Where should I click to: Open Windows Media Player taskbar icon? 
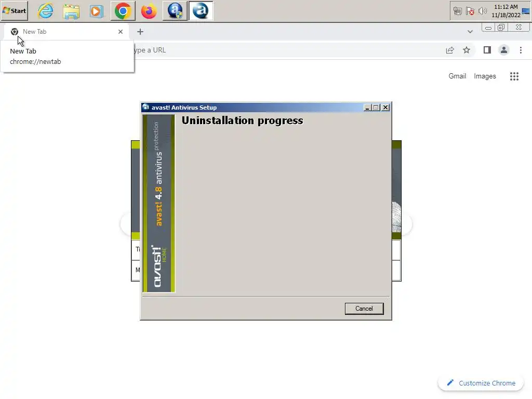pos(97,11)
